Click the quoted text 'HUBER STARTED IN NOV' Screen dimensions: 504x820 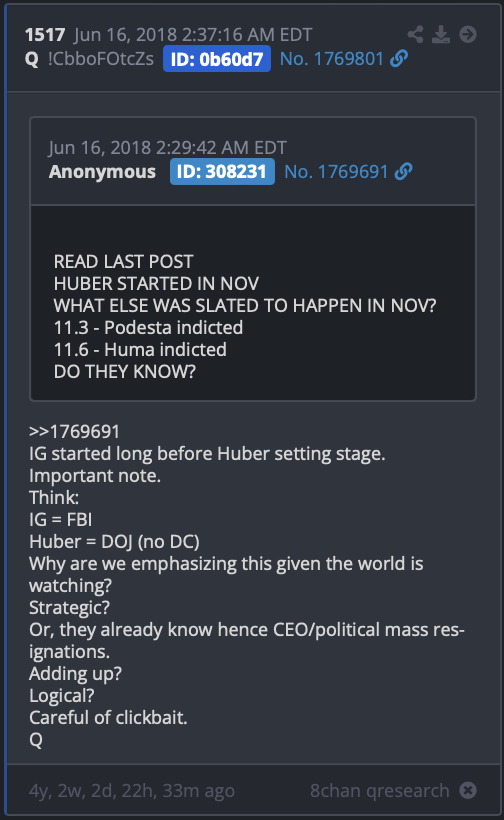point(156,283)
